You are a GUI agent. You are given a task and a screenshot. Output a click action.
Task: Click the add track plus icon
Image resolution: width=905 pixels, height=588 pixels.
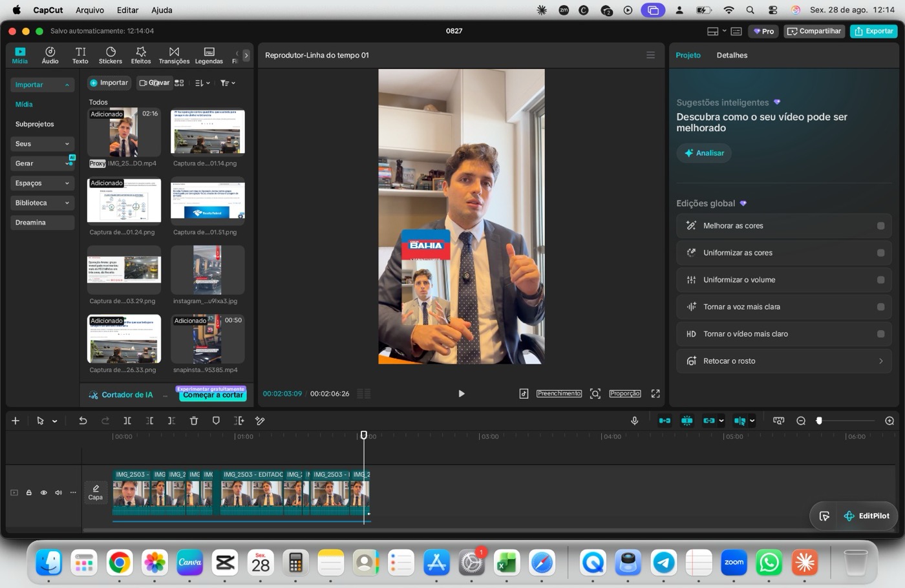[x=16, y=421]
